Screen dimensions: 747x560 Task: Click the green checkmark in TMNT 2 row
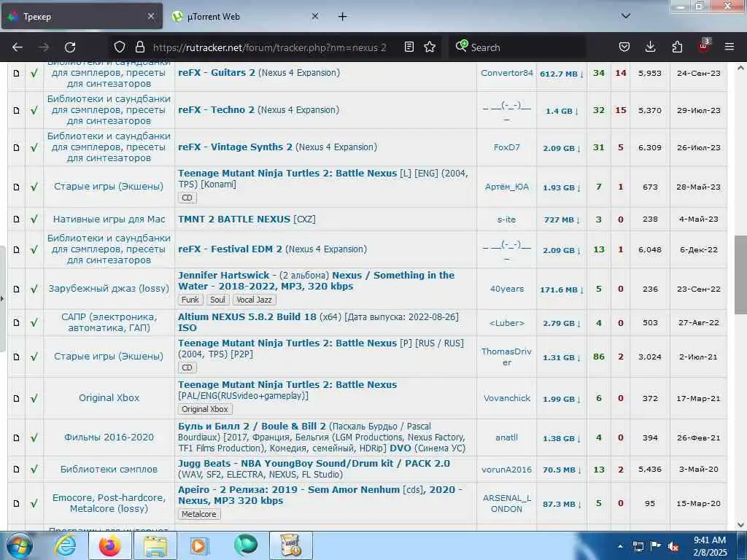pyautogui.click(x=34, y=219)
